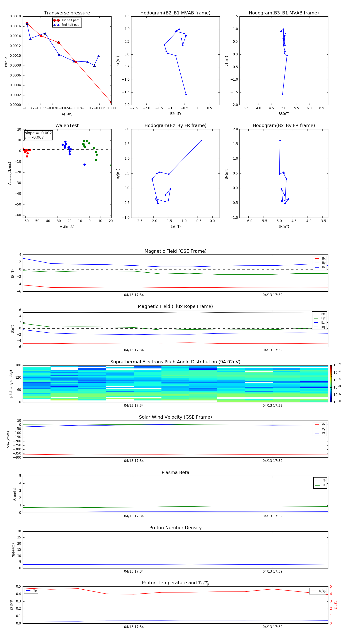Click the "Bx(nT)" x-axis label of FR hodogram

284,227
